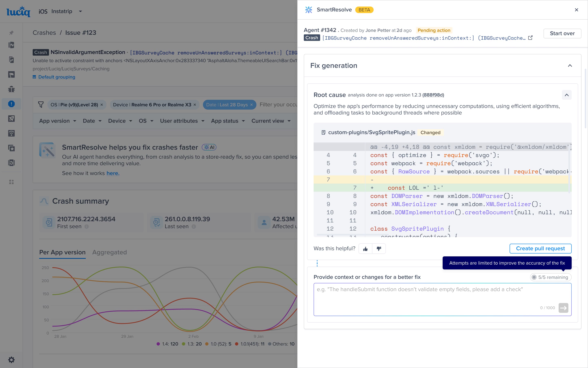The image size is (588, 368).
Task: Click the First seen info icon
Action: point(87,226)
